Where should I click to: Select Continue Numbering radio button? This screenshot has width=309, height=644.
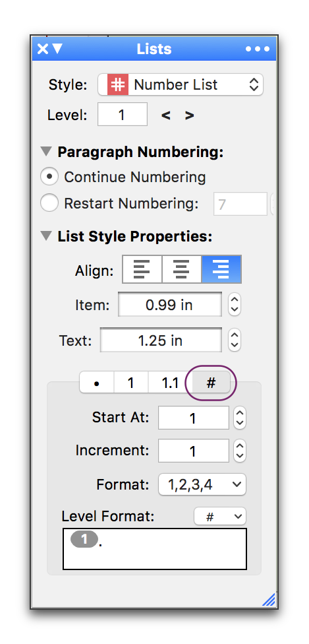[x=49, y=177]
